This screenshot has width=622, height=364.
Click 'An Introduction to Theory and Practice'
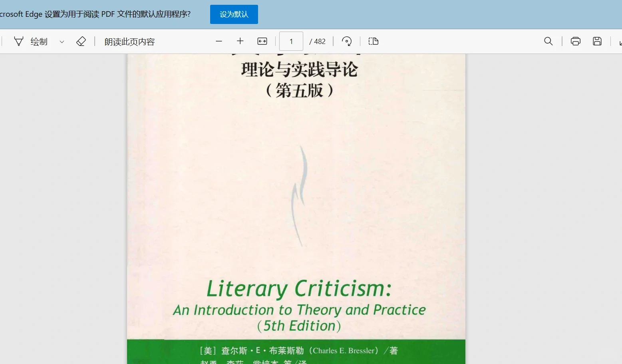(299, 310)
